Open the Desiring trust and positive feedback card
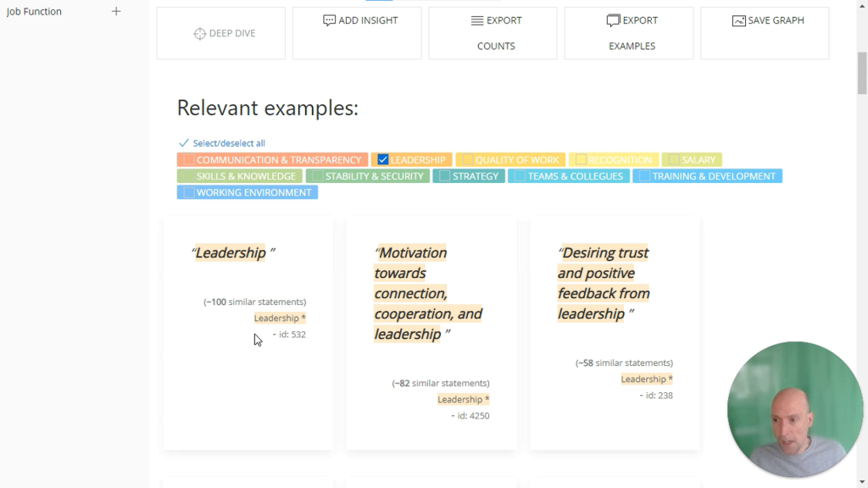The image size is (868, 488). (x=615, y=333)
